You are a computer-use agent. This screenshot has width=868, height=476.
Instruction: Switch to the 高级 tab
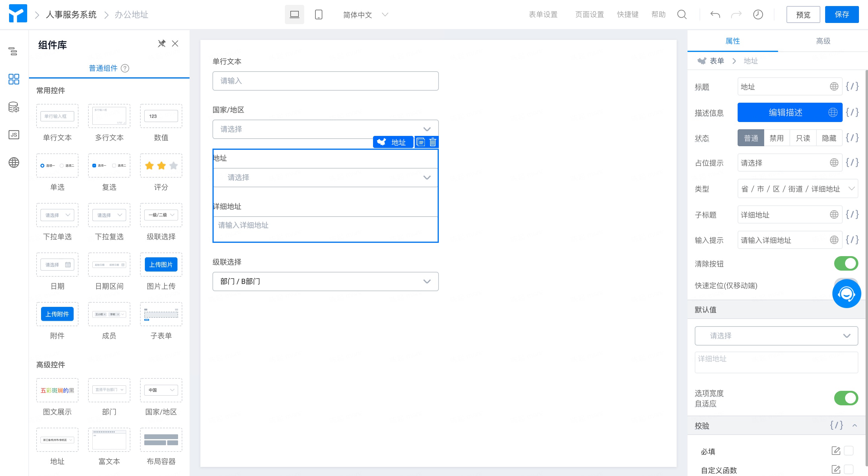pos(822,41)
